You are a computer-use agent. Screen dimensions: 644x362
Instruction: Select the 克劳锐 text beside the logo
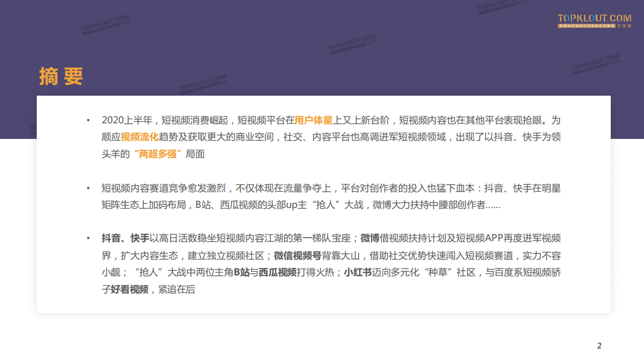[625, 26]
